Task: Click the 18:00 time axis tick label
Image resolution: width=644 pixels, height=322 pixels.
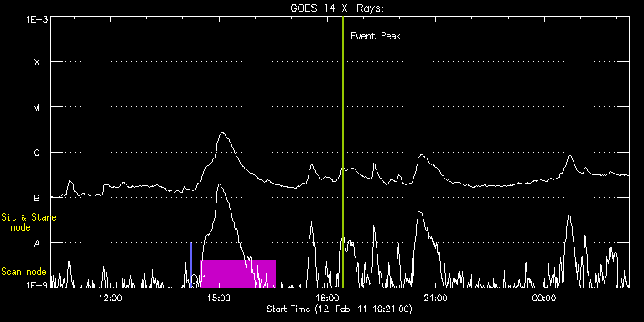Action: click(x=327, y=298)
